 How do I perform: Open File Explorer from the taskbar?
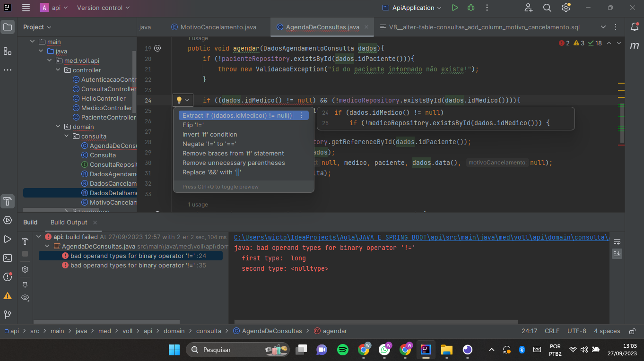click(x=447, y=350)
